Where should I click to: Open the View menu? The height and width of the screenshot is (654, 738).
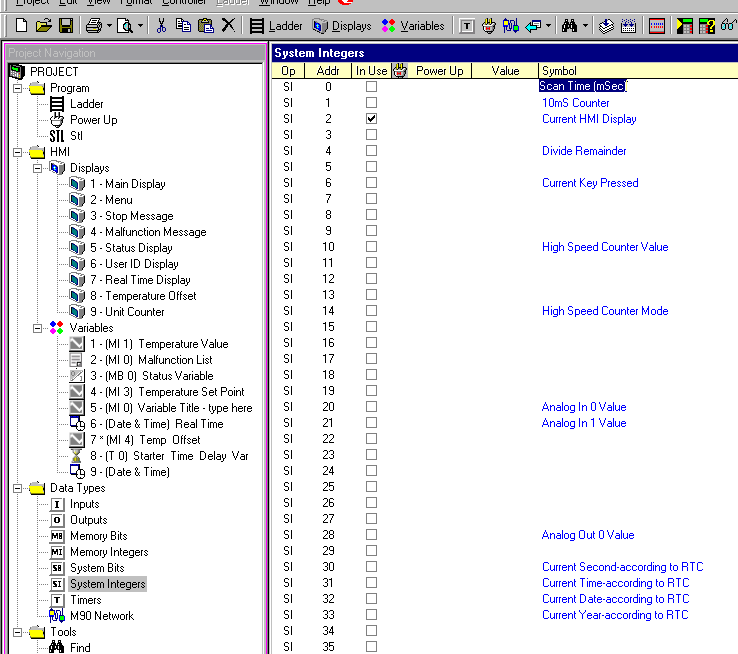point(99,3)
